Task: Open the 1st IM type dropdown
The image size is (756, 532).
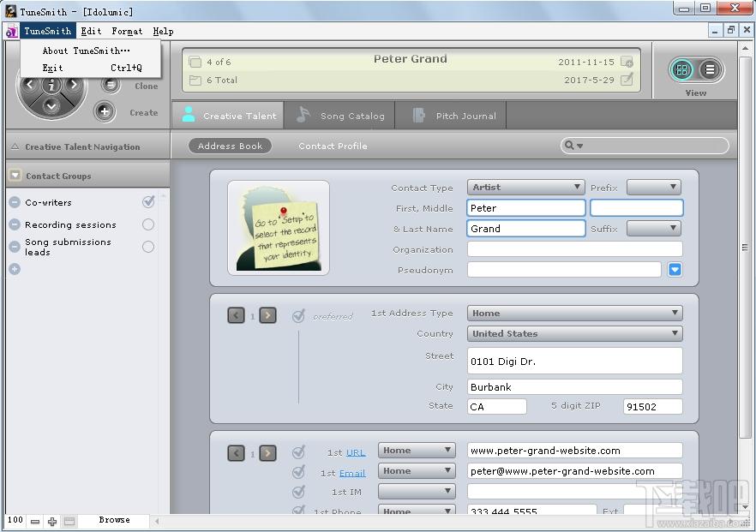Action: [x=417, y=492]
